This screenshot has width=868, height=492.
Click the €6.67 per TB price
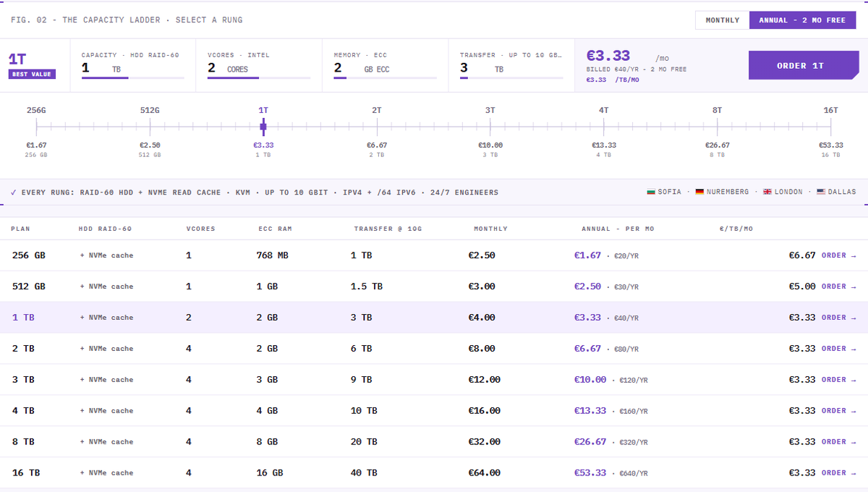(x=802, y=255)
